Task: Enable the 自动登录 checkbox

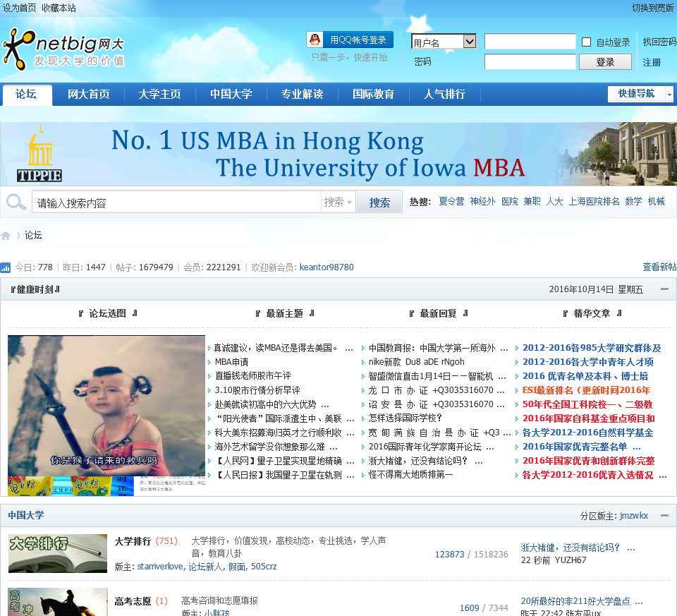Action: pyautogui.click(x=586, y=42)
